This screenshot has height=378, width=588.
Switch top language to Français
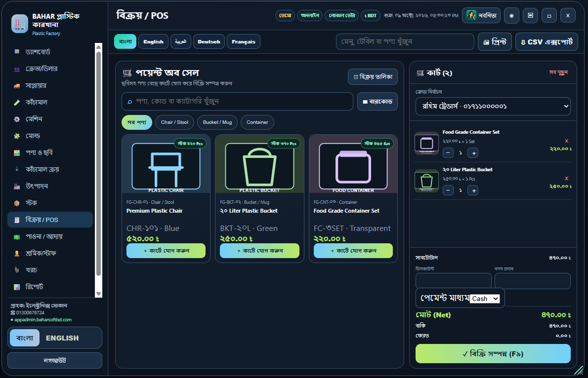(x=244, y=41)
